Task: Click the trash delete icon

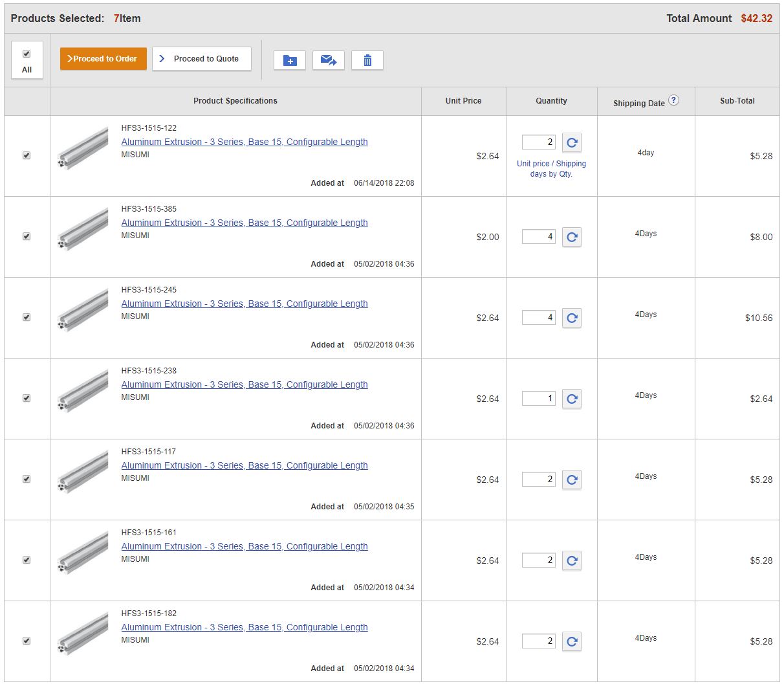Action: pos(367,60)
